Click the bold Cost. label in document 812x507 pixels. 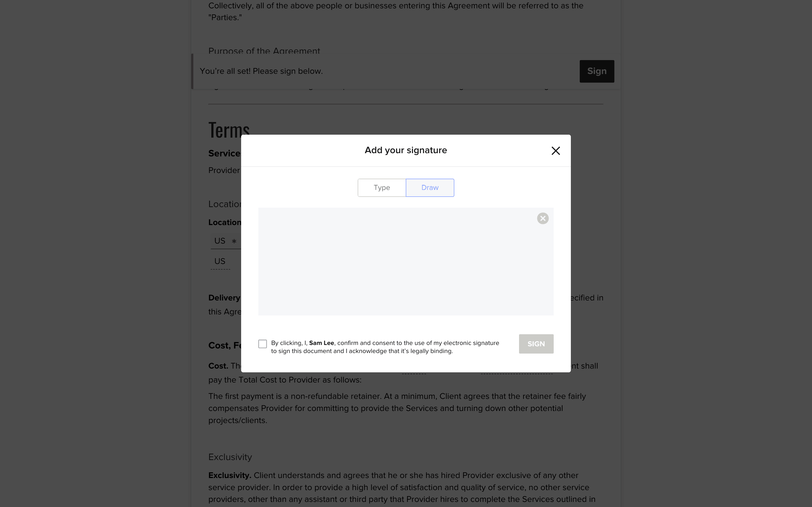tap(218, 366)
